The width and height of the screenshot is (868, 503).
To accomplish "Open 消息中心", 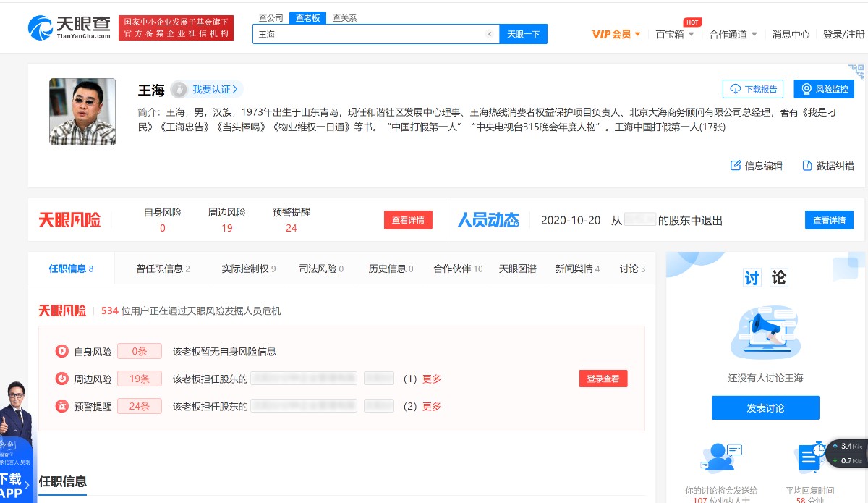I will tap(791, 34).
